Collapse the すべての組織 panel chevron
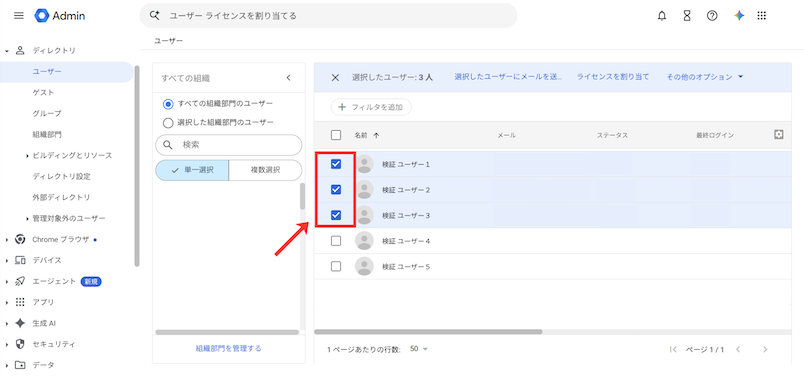Screen dimensions: 804x380 288,78
